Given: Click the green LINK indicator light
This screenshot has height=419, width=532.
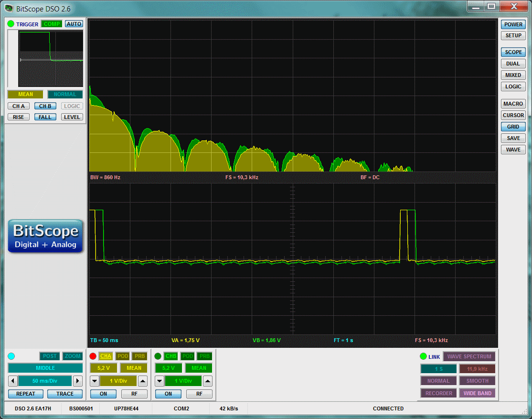Looking at the screenshot, I should tap(423, 356).
